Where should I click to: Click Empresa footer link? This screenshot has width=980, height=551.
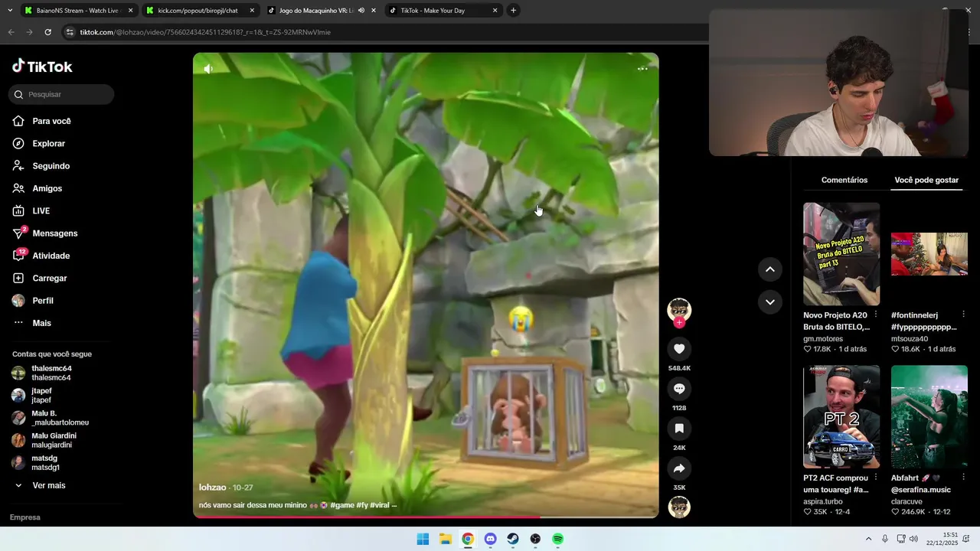point(25,517)
